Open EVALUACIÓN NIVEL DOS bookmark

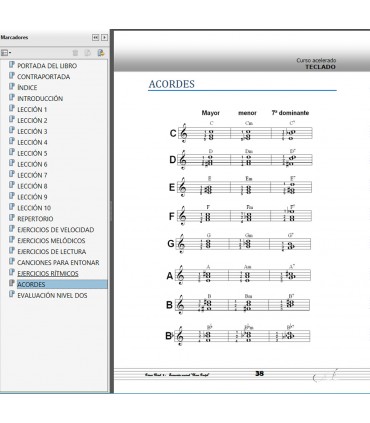click(52, 295)
